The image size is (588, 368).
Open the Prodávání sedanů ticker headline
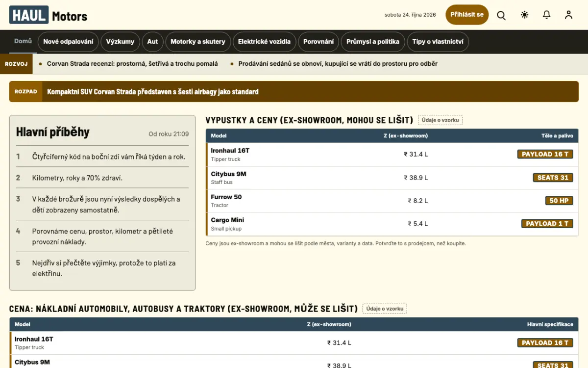pos(338,64)
